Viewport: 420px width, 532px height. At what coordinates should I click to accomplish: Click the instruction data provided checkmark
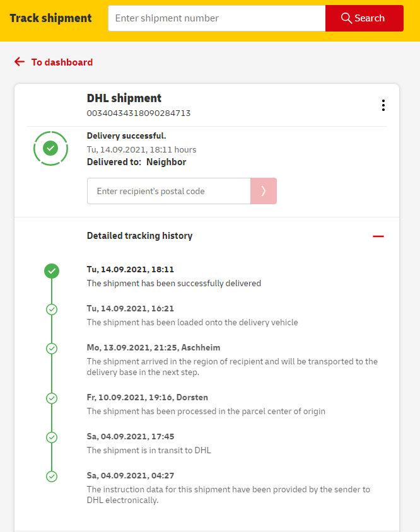click(x=52, y=477)
